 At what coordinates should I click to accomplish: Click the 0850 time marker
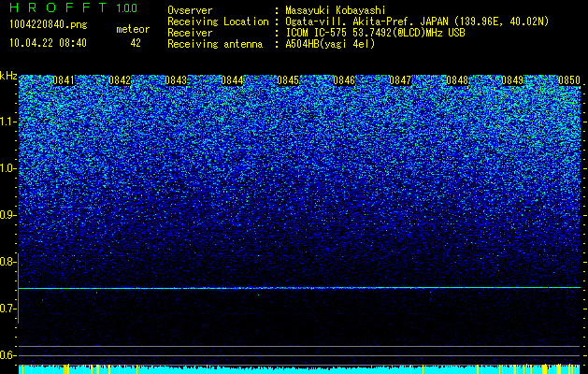569,80
